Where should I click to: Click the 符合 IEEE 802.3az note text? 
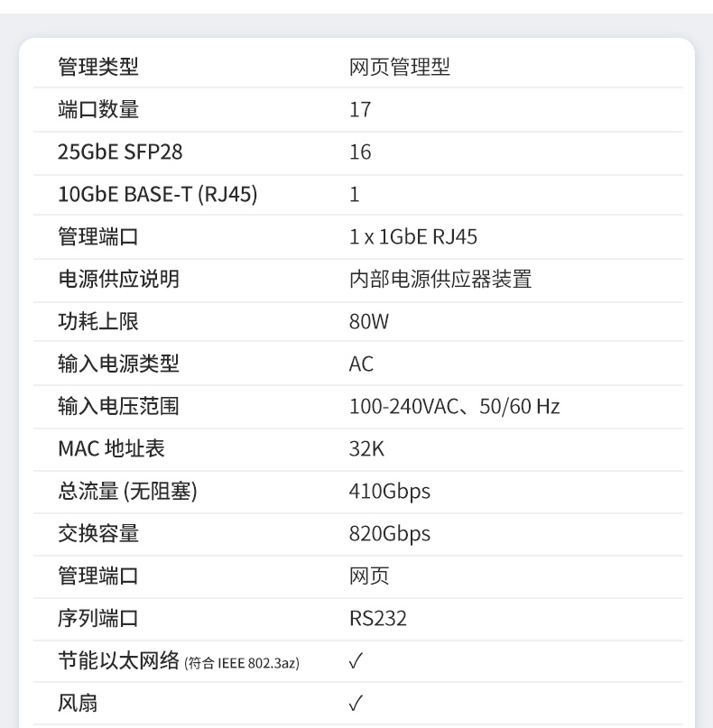[x=242, y=664]
